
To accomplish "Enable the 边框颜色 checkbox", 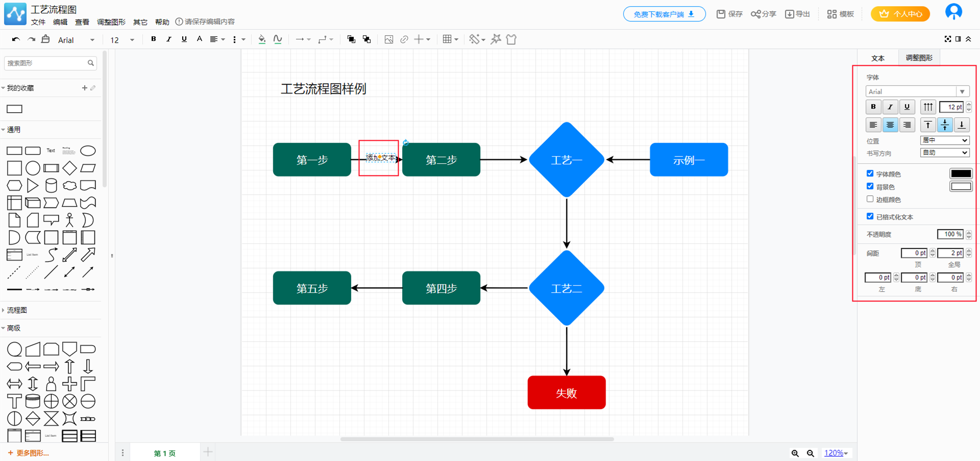I will pos(870,199).
